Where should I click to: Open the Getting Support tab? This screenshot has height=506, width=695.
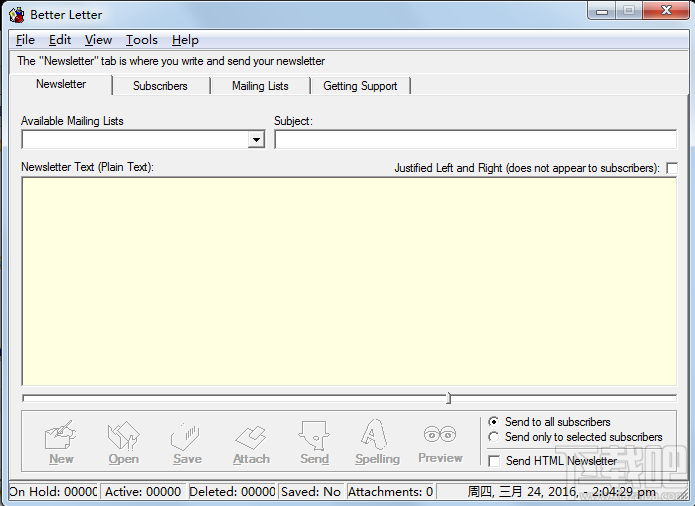[360, 86]
